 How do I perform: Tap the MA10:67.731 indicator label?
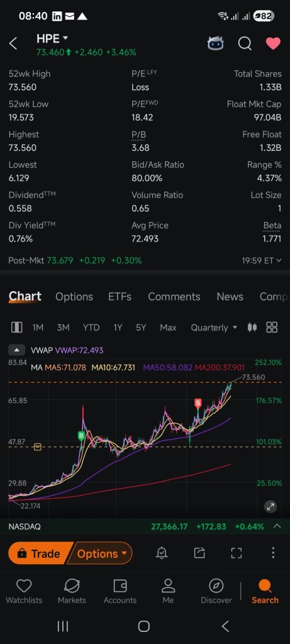(113, 367)
